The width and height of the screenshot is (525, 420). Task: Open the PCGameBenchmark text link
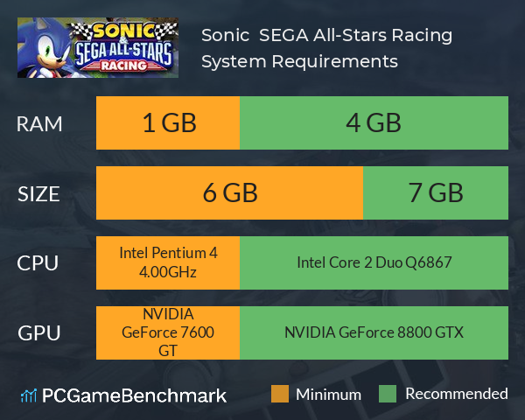coord(134,395)
